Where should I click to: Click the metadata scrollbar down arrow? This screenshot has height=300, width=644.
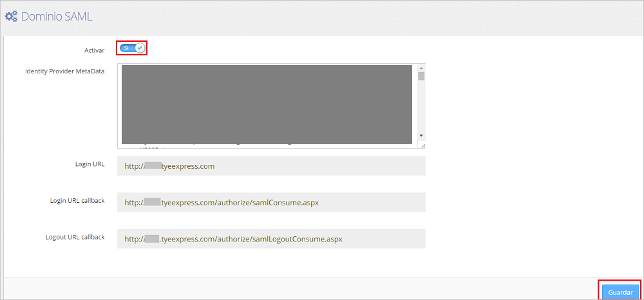[421, 135]
